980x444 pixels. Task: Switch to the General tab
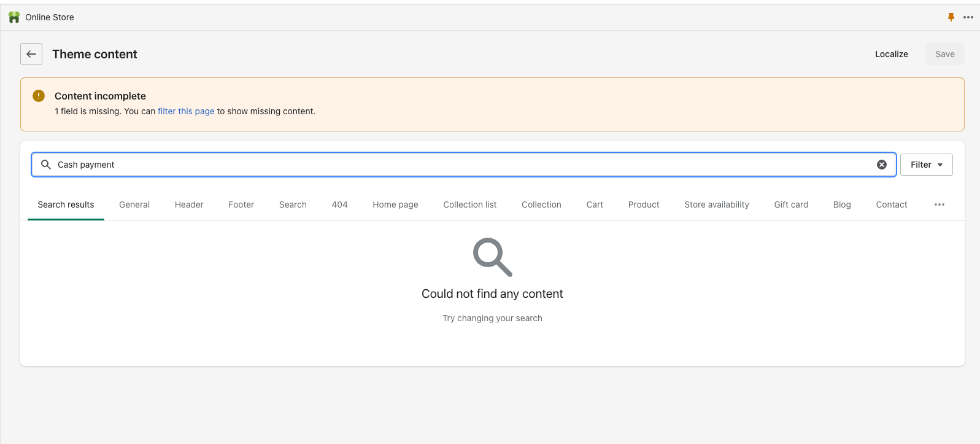(x=134, y=204)
